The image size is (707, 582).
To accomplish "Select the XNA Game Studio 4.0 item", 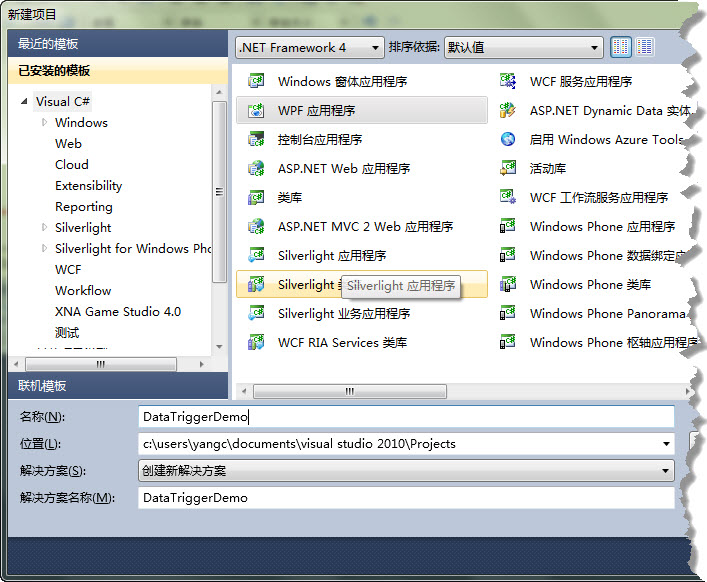I will [x=118, y=312].
